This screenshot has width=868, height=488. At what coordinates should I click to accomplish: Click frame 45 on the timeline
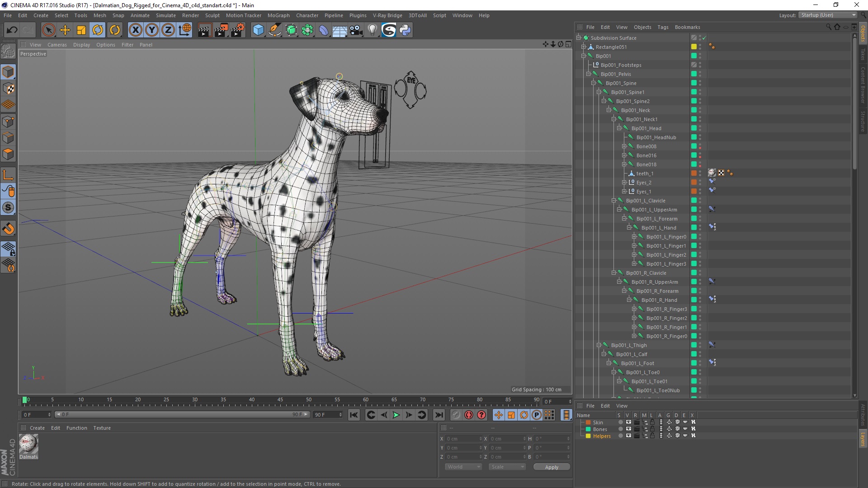280,399
